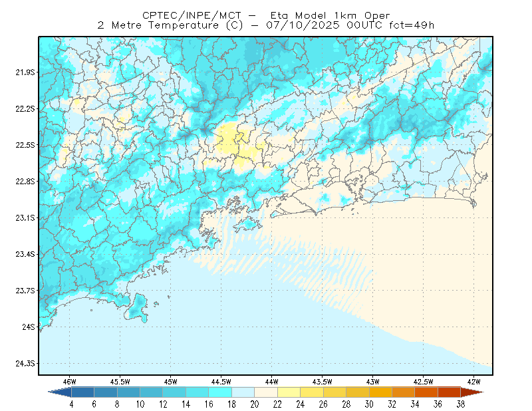The image size is (532, 411).
Task: Click the right arrow end of colorbar
Action: click(472, 392)
